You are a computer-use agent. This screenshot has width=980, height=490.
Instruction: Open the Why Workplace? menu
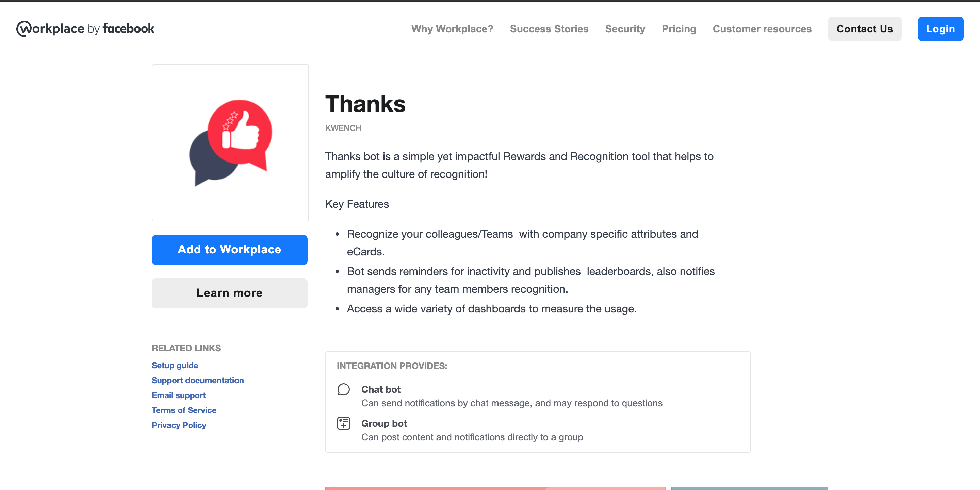(452, 29)
